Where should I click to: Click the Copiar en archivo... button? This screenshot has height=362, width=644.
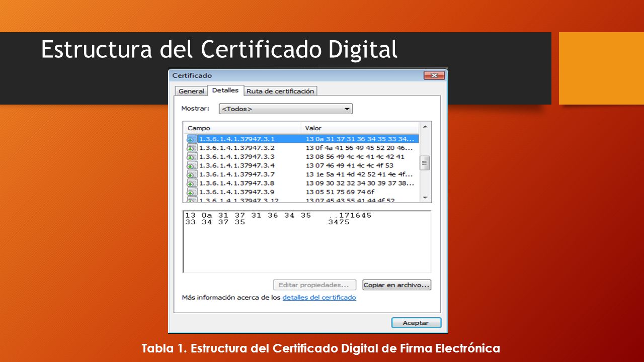(397, 285)
